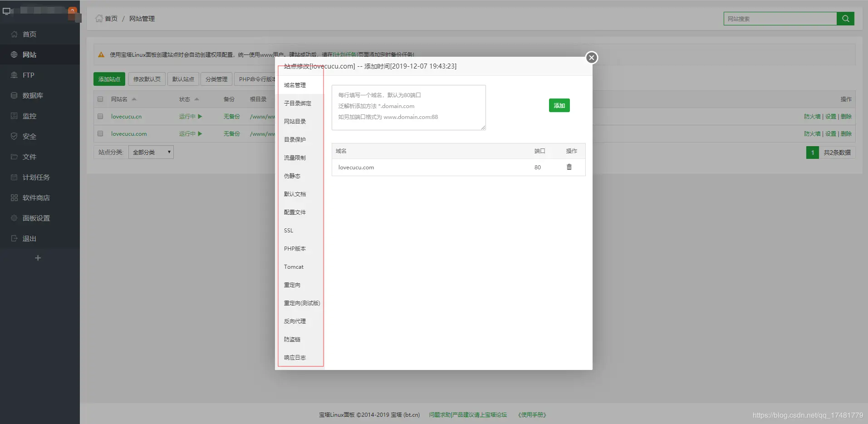Open the 软件商店 software store
The width and height of the screenshot is (868, 424).
[36, 197]
